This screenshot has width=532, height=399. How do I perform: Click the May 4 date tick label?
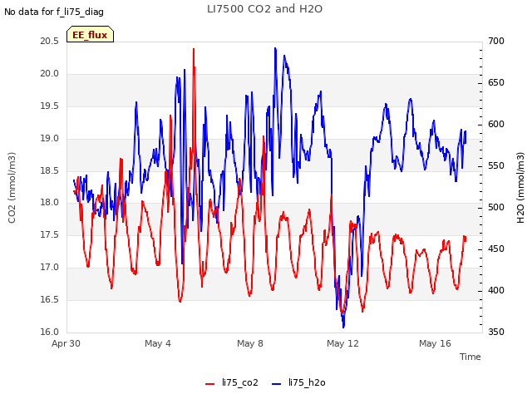click(x=158, y=343)
